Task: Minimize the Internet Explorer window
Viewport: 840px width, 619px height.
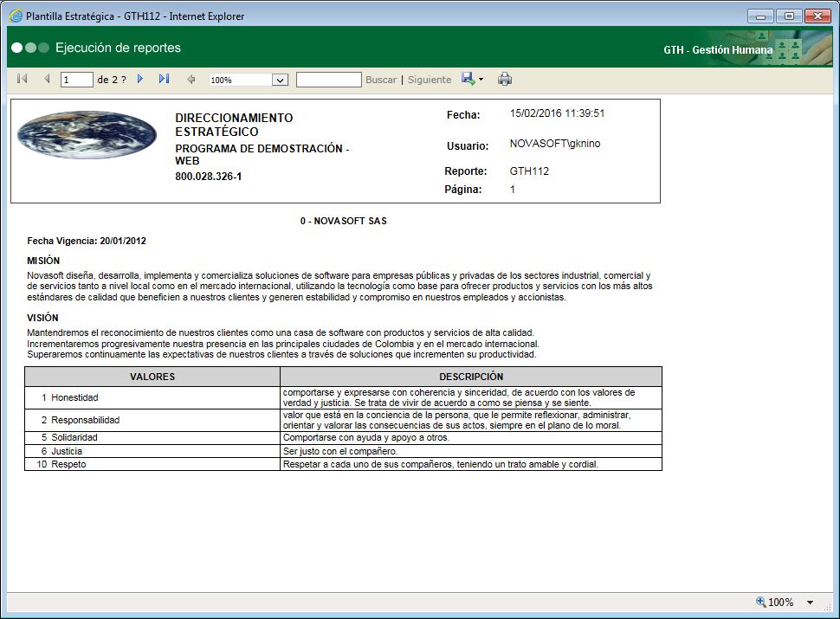Action: 760,16
